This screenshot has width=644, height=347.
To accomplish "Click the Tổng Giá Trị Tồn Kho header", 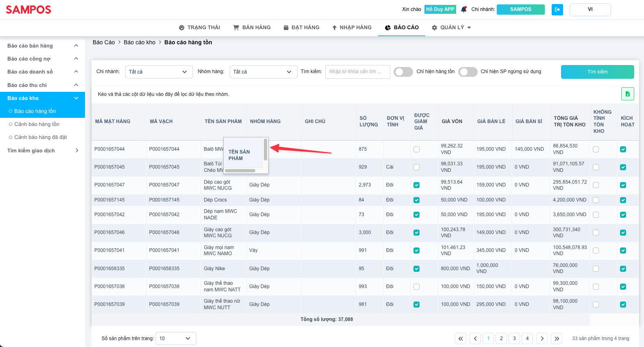I will coord(570,121).
